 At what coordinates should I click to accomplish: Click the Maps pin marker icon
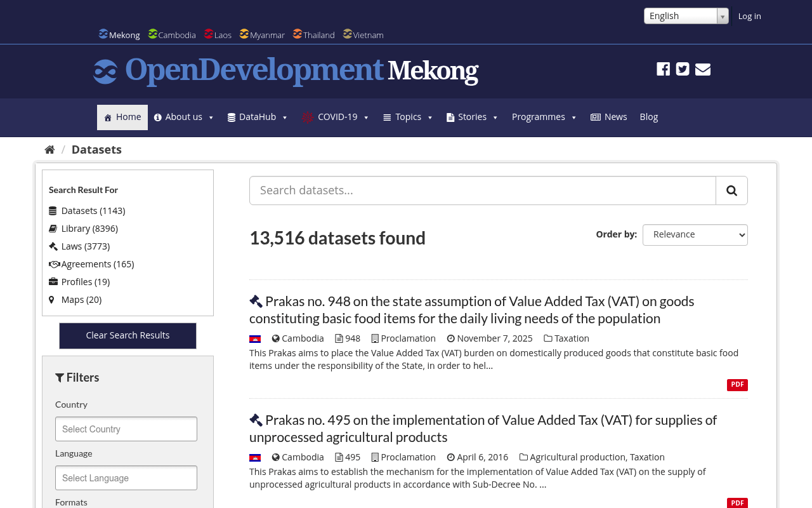[51, 300]
